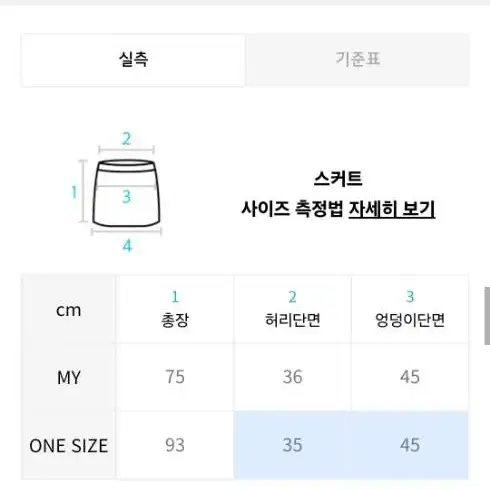Click highlighted ONE SIZE hip value 45
The height and width of the screenshot is (490, 490).
[410, 445]
